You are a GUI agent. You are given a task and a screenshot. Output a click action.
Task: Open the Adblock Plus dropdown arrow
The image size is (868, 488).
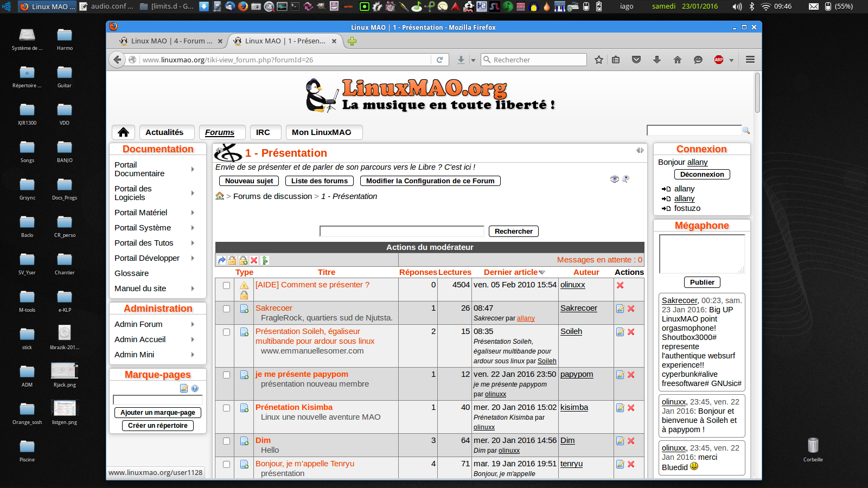point(731,60)
